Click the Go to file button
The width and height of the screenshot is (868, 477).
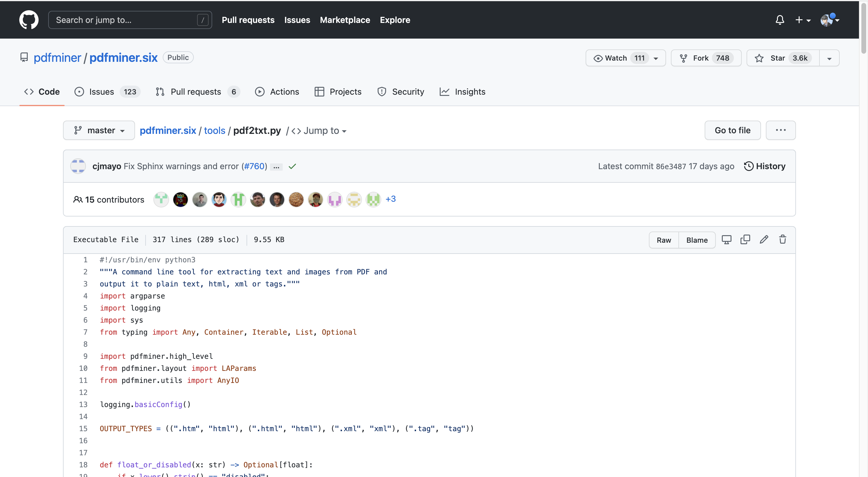click(732, 130)
